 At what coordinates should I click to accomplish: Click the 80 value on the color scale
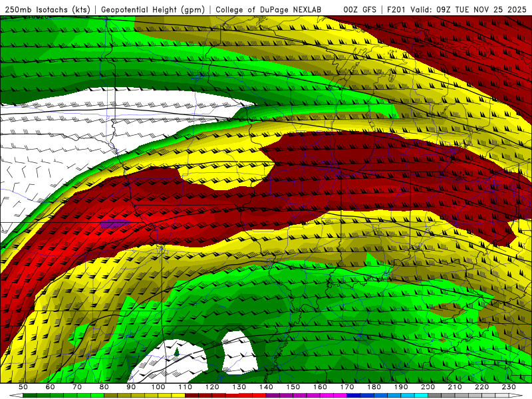click(x=104, y=387)
